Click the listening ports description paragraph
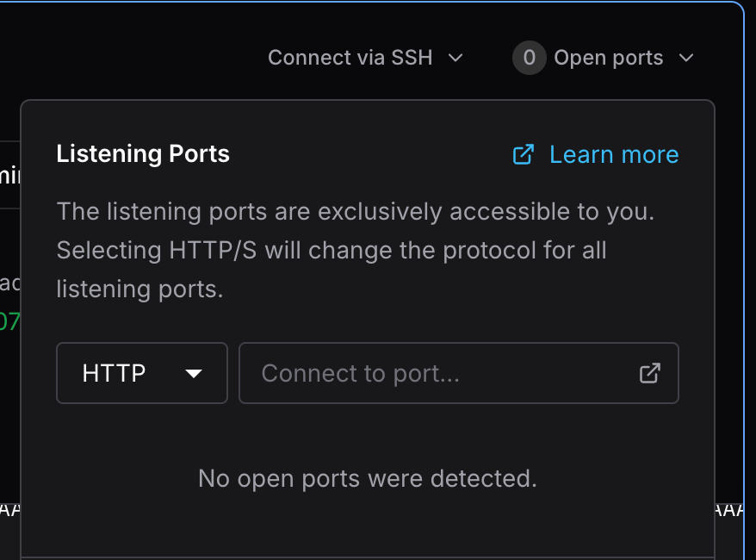Screen dimensions: 756x560 coord(355,250)
